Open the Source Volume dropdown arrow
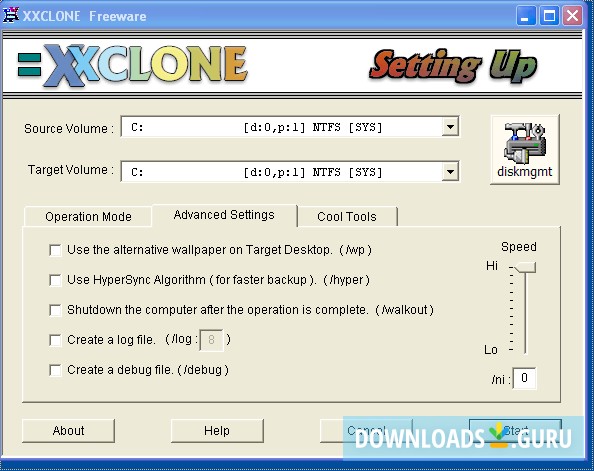Image resolution: width=594 pixels, height=471 pixels. tap(450, 127)
